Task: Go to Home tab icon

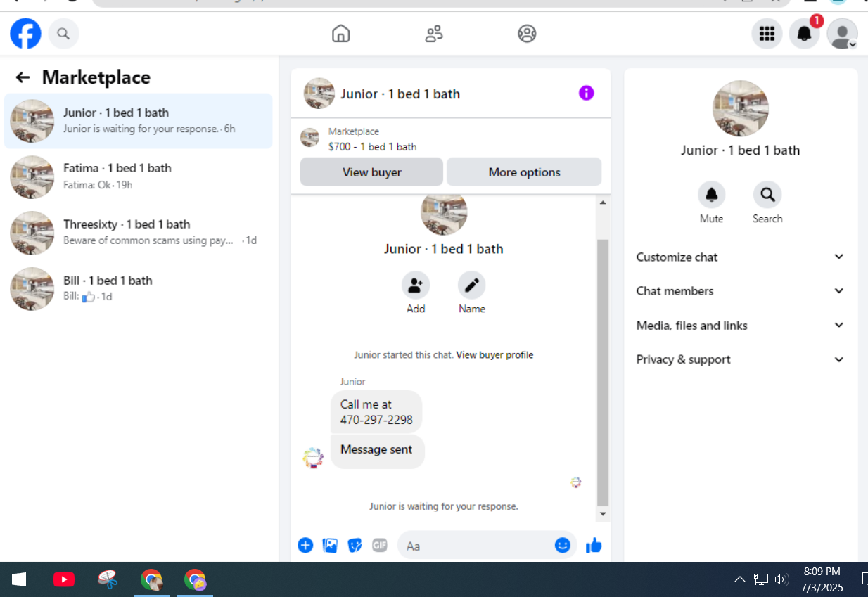Action: [340, 34]
